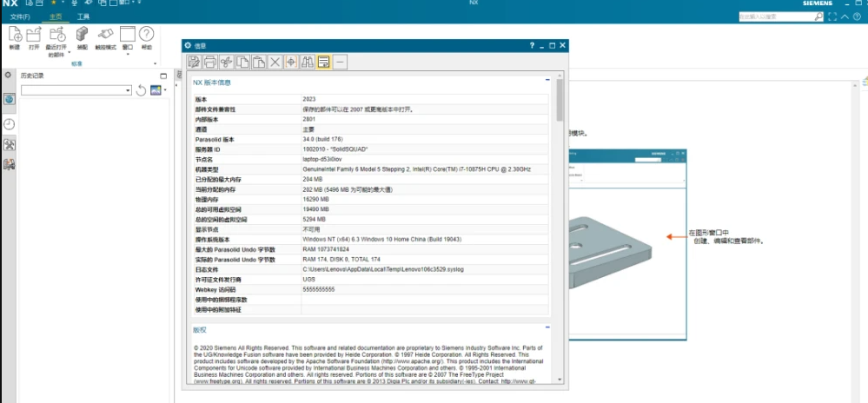This screenshot has width=868, height=403.
Task: Toggle the highlighted word wrap button in Information toolbar
Action: point(323,62)
